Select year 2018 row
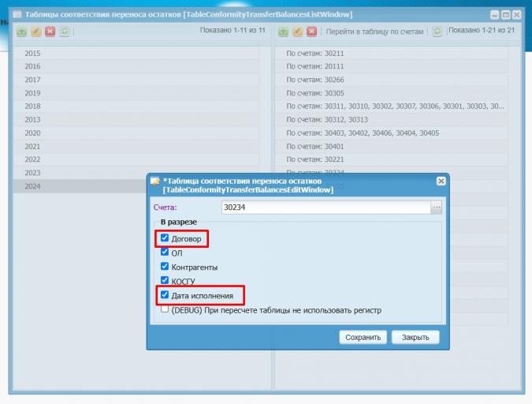 [136, 107]
